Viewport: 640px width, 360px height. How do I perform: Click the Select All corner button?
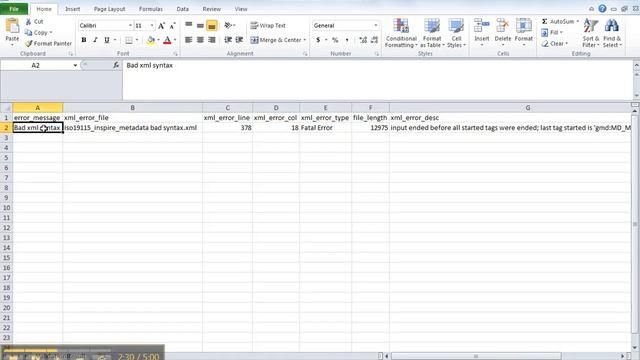pos(6,107)
